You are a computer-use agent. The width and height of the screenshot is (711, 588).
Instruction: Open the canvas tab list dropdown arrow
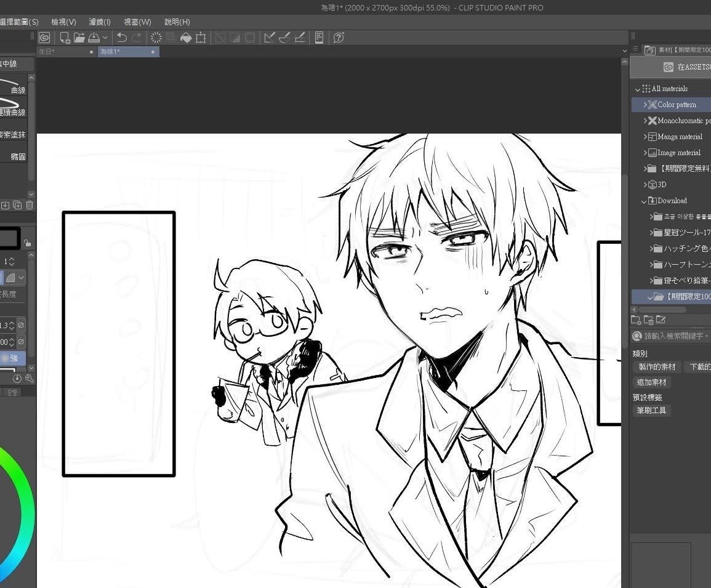tap(624, 51)
